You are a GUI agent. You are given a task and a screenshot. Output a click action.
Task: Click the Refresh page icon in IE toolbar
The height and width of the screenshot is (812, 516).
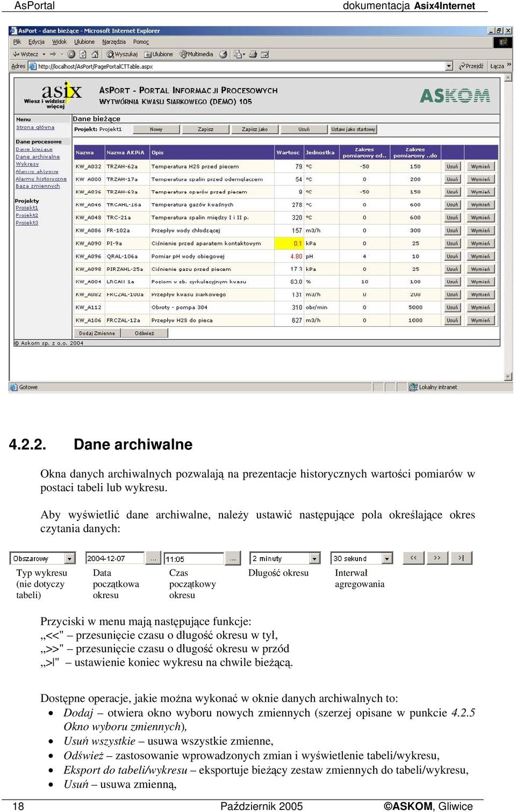[83, 54]
